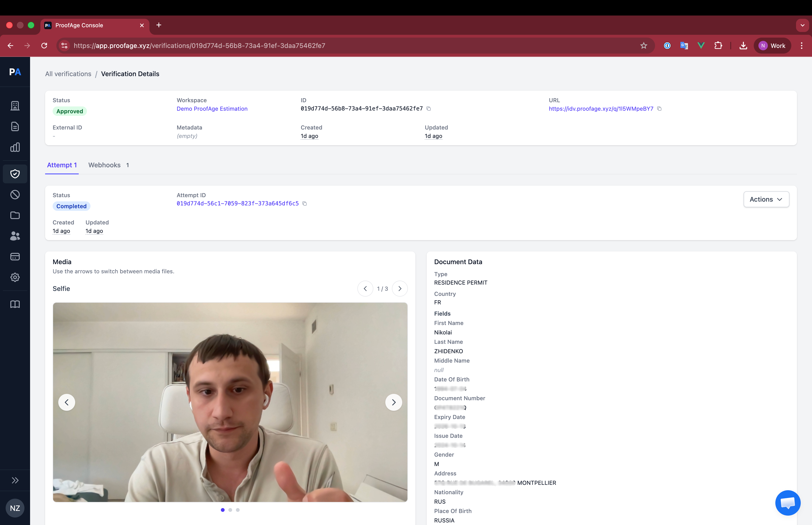Go back to All verifications breadcrumb
This screenshot has height=525, width=812.
[68, 74]
